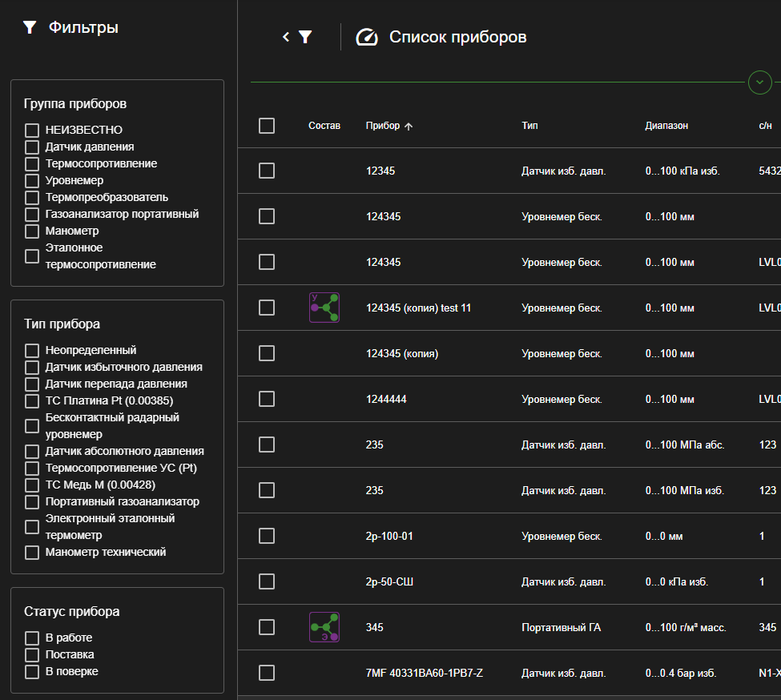Open device 7MF 40331BA60-1PB7-Z
Viewport: 781px width, 700px height.
424,673
